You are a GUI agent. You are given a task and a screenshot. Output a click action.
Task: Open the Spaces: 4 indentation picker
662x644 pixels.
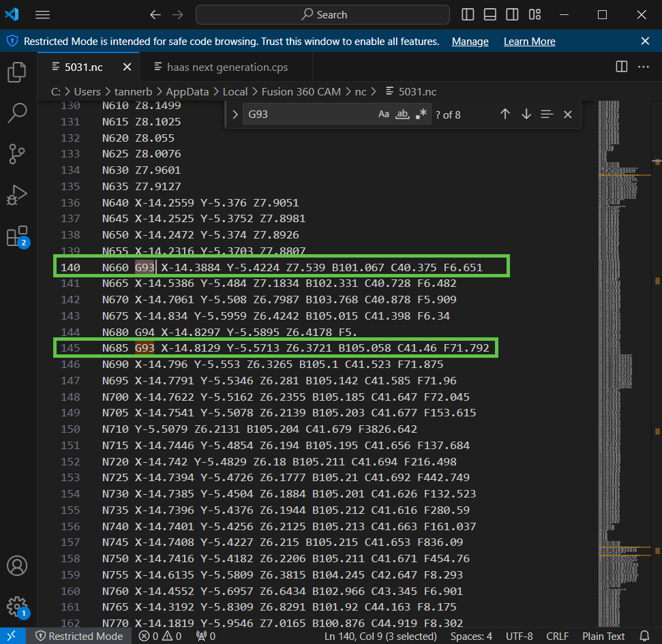[x=471, y=636]
